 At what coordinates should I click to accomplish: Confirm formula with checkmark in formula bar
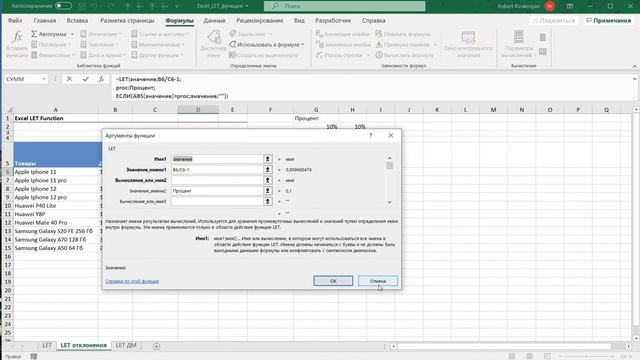pos(85,79)
